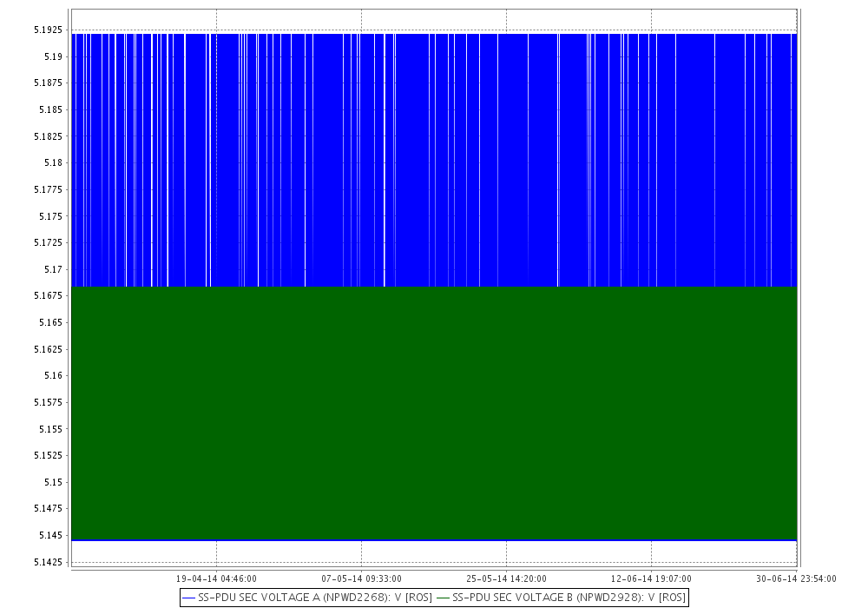Click y-axis value 5.165

point(51,322)
